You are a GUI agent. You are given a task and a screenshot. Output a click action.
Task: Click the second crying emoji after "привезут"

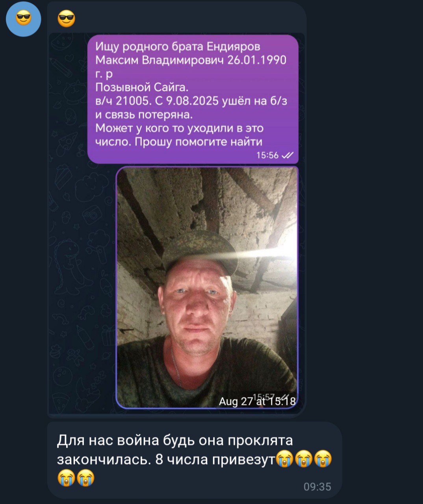point(304,459)
